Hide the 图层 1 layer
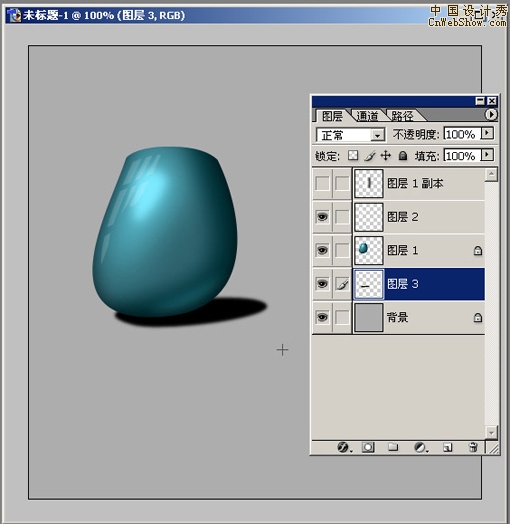 point(322,250)
